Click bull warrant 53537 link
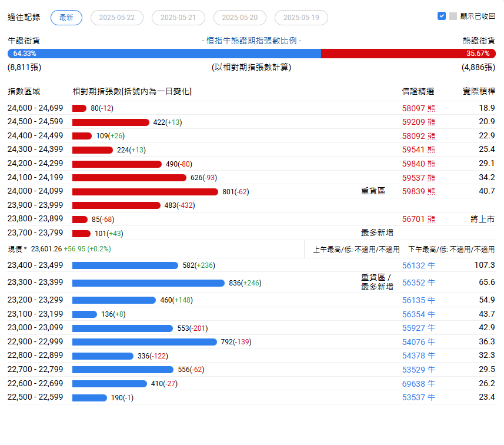 419,397
